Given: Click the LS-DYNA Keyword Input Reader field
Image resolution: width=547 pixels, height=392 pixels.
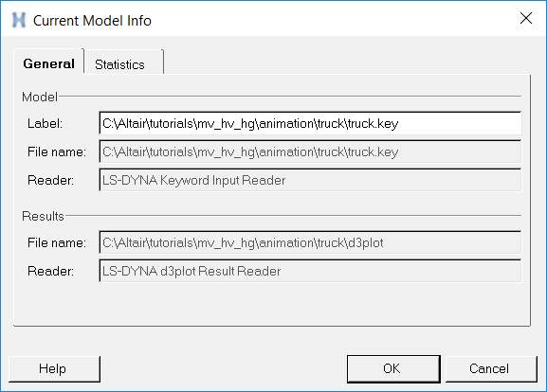Looking at the screenshot, I should (310, 180).
